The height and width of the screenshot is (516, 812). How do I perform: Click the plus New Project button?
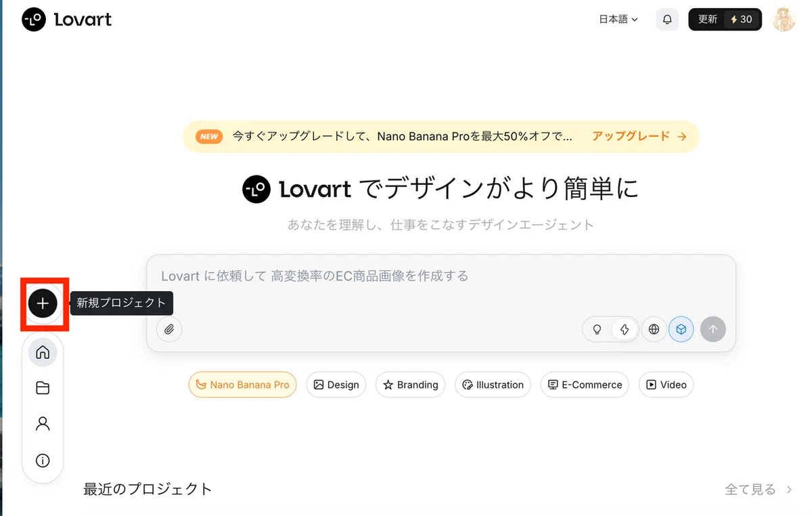[43, 303]
